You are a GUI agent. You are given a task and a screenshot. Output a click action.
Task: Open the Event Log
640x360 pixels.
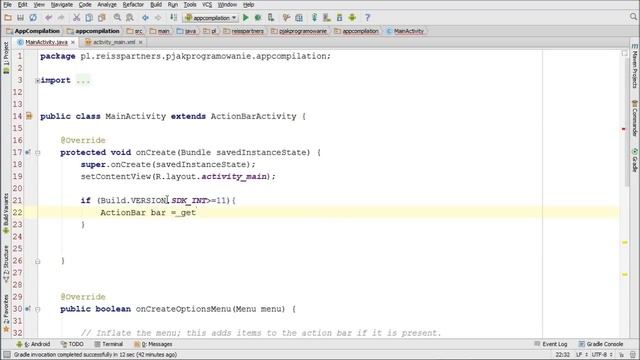[x=551, y=344]
